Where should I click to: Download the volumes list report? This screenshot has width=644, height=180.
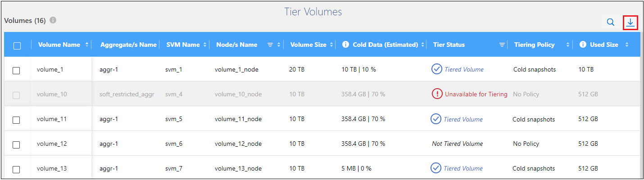tap(630, 22)
